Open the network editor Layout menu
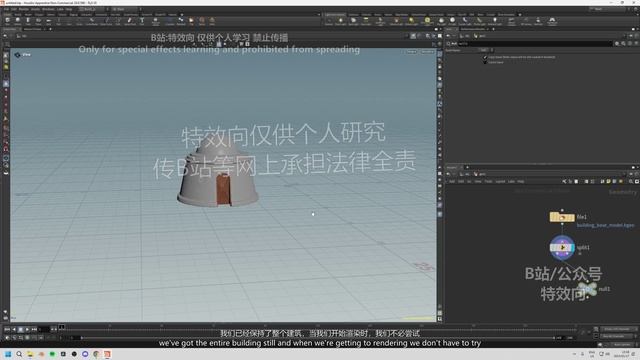This screenshot has height=360, width=640. tap(500, 181)
